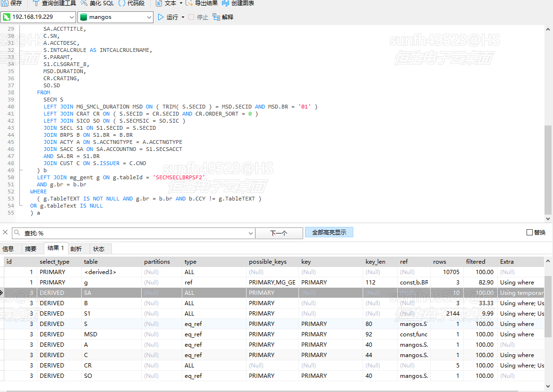
Task: Expand the find history dropdown arrow
Action: [x=250, y=233]
